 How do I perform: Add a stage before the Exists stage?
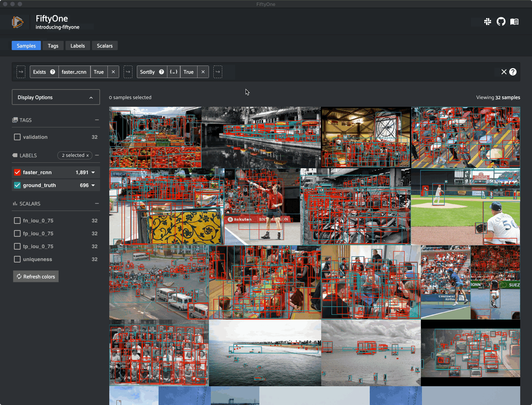tap(21, 72)
